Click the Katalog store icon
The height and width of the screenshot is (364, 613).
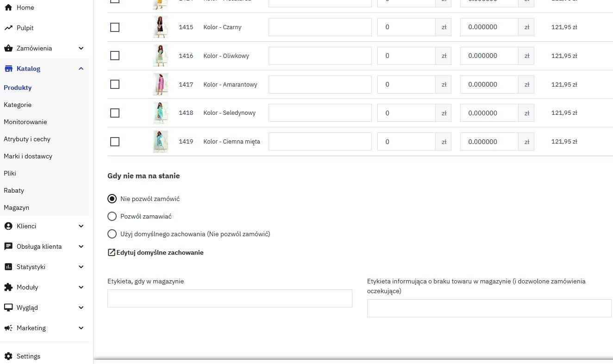pyautogui.click(x=8, y=69)
